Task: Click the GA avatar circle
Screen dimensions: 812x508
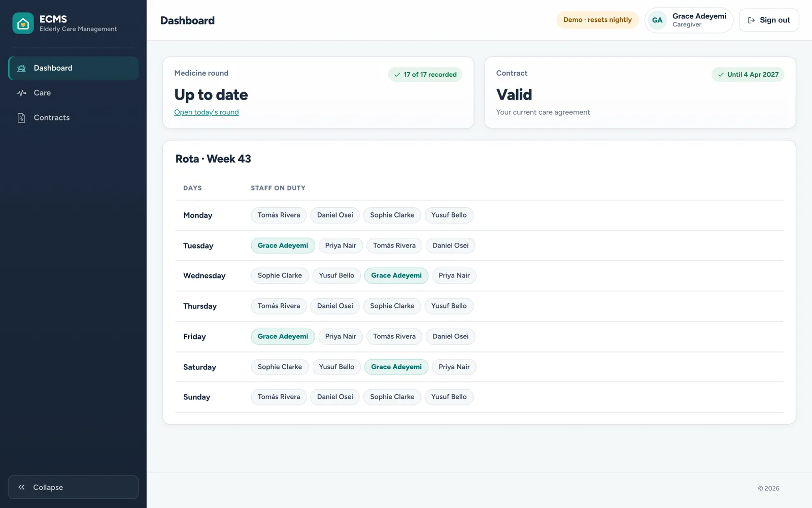Action: 657,20
